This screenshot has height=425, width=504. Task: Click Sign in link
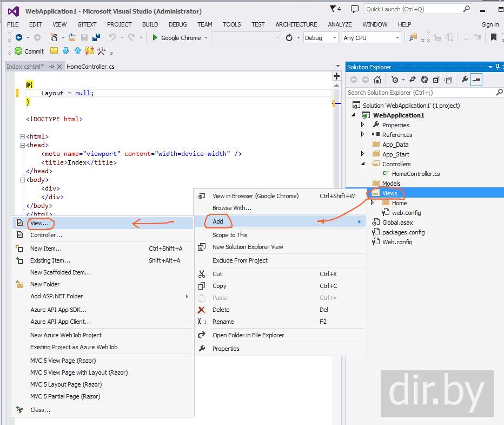click(x=490, y=24)
